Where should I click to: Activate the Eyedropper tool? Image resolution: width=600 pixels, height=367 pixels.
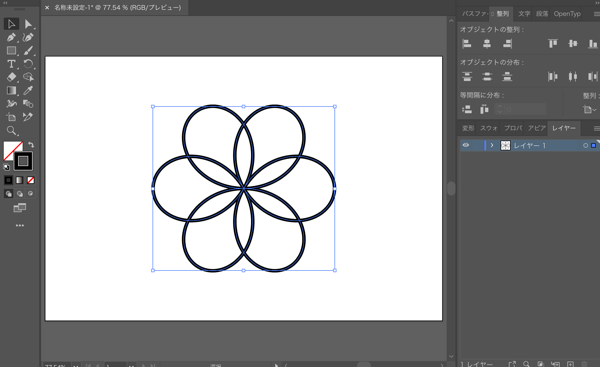click(x=28, y=90)
